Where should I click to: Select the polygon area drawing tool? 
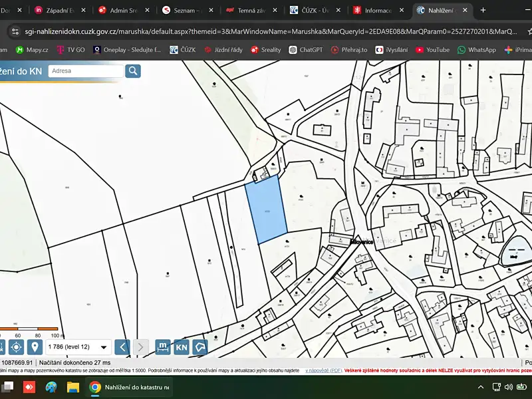tap(200, 347)
